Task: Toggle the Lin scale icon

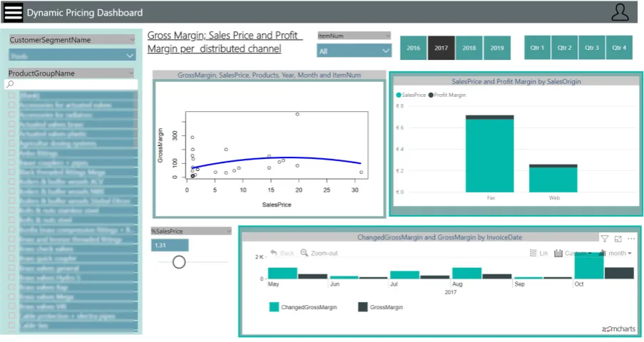Action: click(x=533, y=253)
